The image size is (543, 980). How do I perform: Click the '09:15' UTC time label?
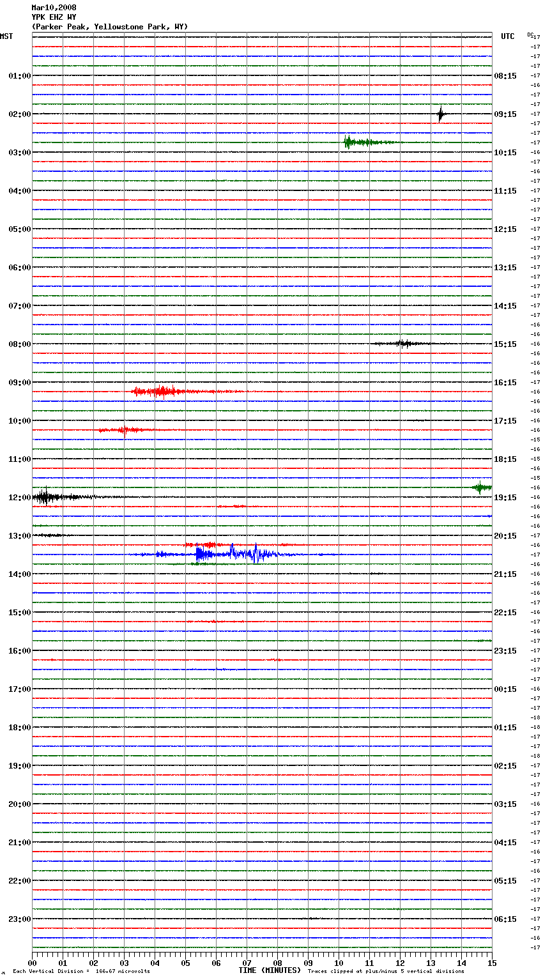click(x=505, y=114)
